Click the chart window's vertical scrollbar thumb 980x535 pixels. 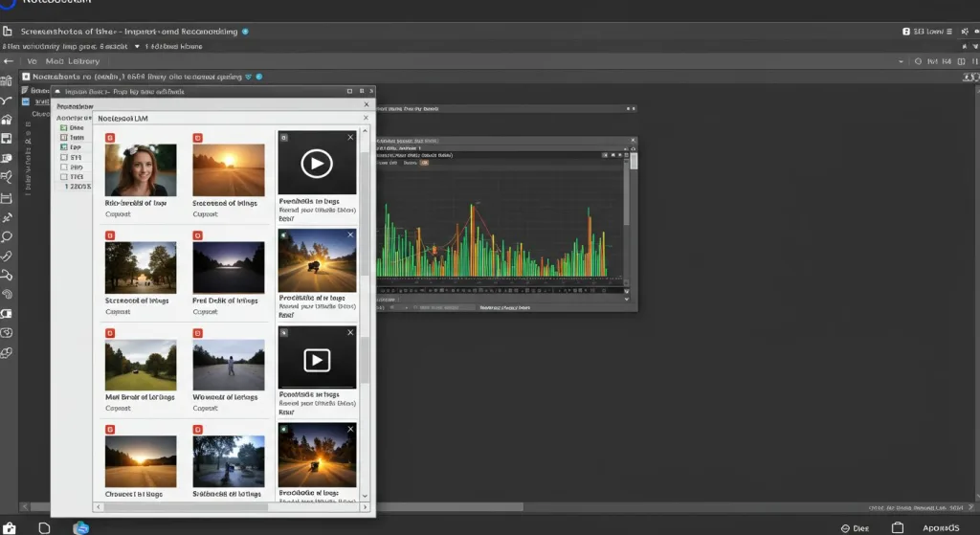634,161
